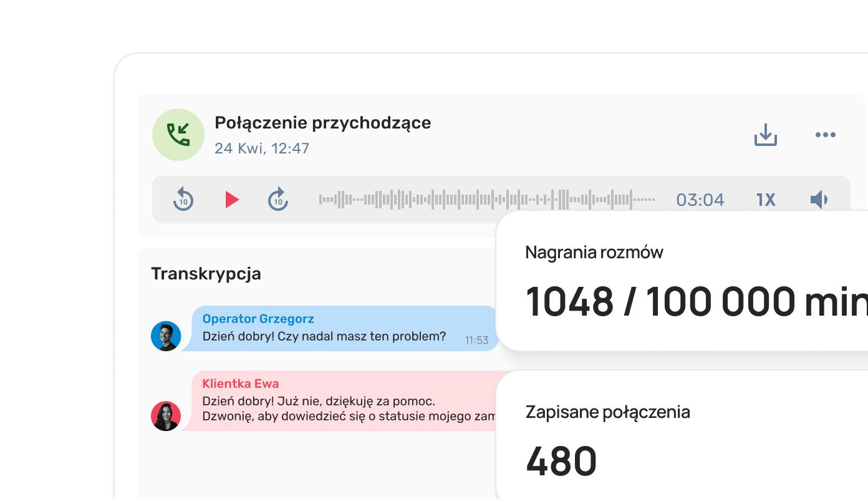The width and height of the screenshot is (868, 499).
Task: Select the Operator Grzegorz name label
Action: point(258,319)
